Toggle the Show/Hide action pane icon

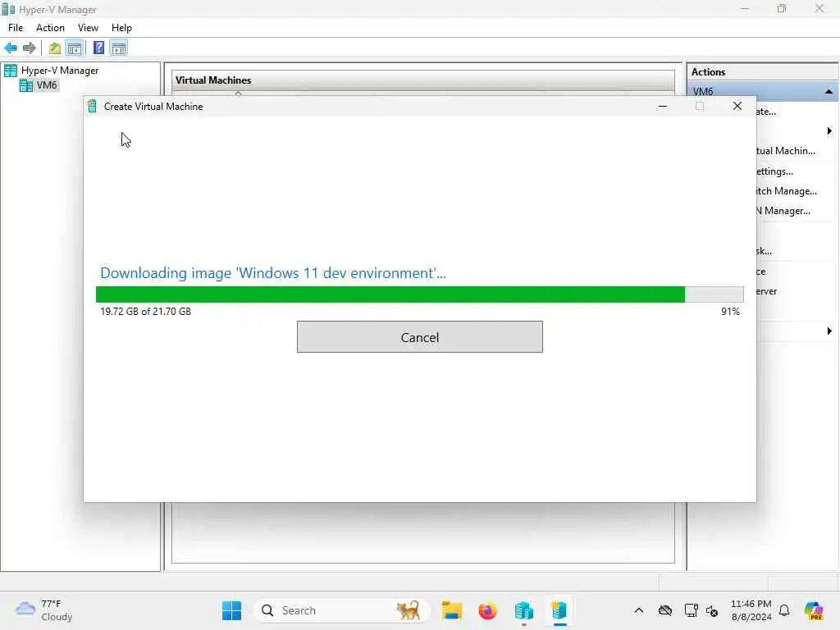coord(118,48)
